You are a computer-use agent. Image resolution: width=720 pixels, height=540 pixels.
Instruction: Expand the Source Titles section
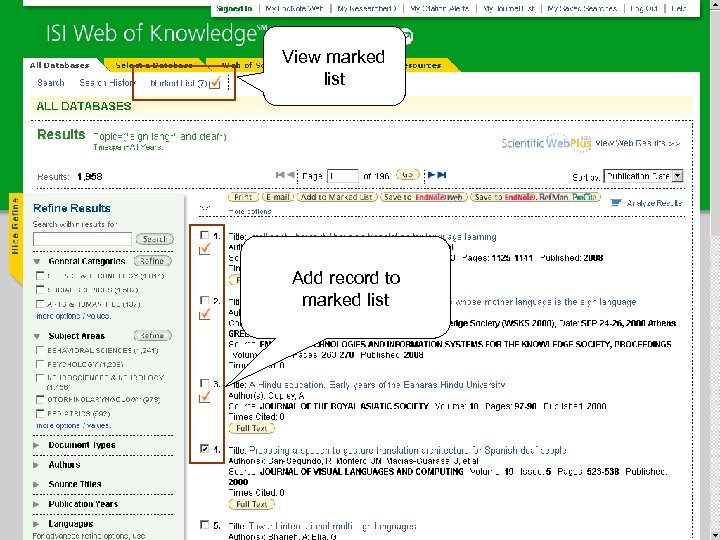(x=36, y=484)
